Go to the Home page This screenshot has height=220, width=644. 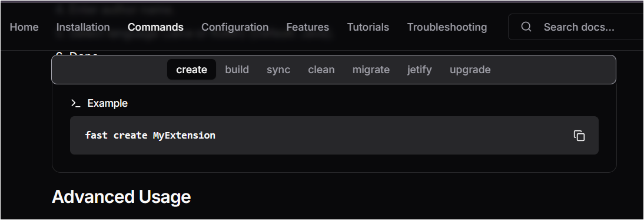click(x=24, y=27)
